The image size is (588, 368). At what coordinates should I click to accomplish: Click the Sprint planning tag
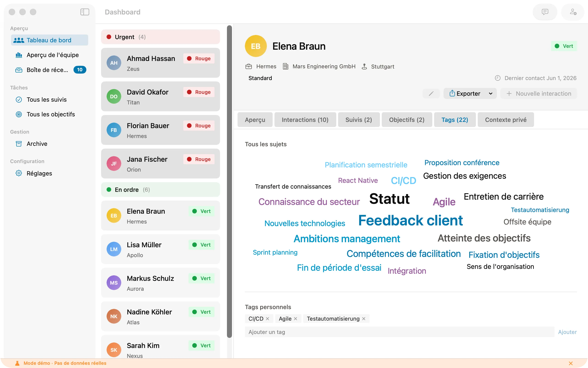[x=275, y=252]
